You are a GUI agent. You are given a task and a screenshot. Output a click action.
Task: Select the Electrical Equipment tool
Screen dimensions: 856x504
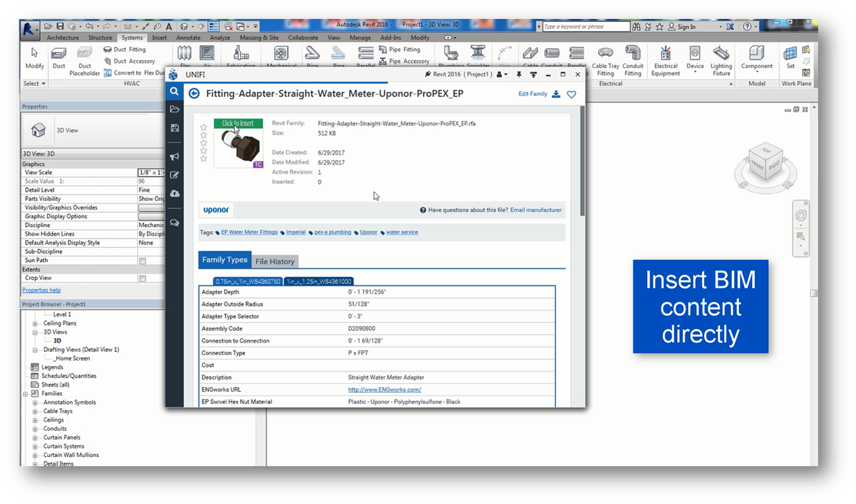tap(665, 61)
